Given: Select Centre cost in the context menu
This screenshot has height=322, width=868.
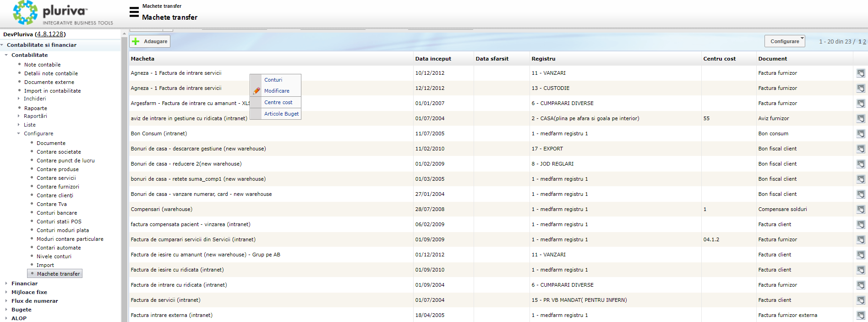Looking at the screenshot, I should [278, 102].
